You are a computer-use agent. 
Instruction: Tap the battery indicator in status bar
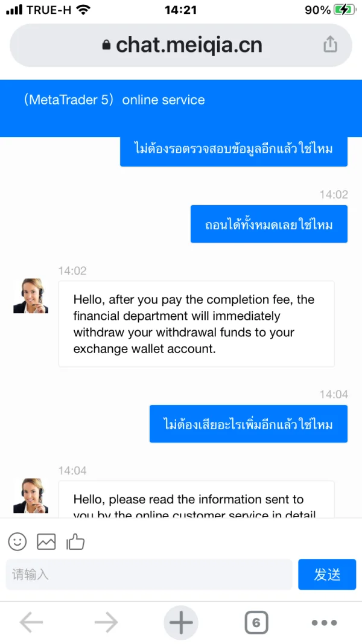[345, 10]
